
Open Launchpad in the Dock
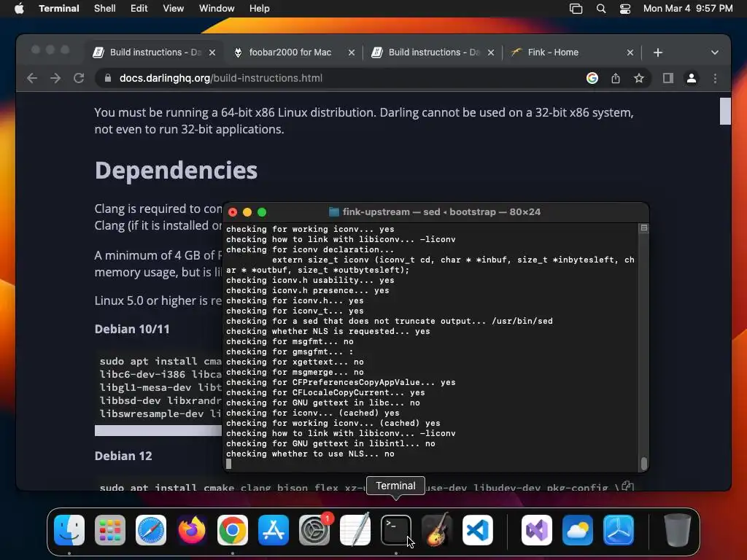point(110,530)
